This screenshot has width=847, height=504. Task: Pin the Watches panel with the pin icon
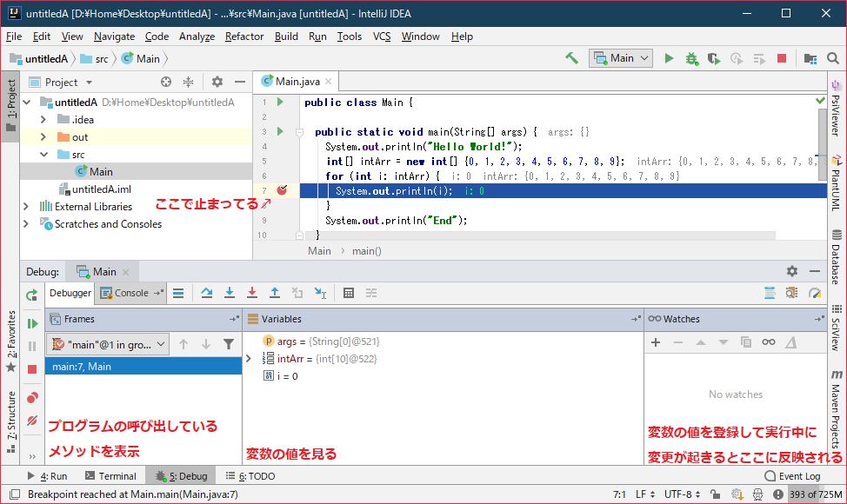point(818,319)
